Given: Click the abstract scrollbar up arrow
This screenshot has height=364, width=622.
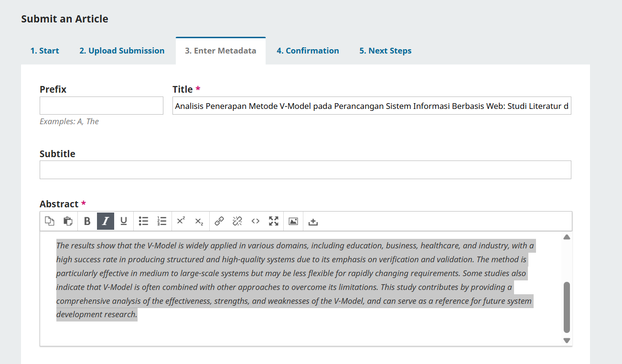Looking at the screenshot, I should 567,237.
